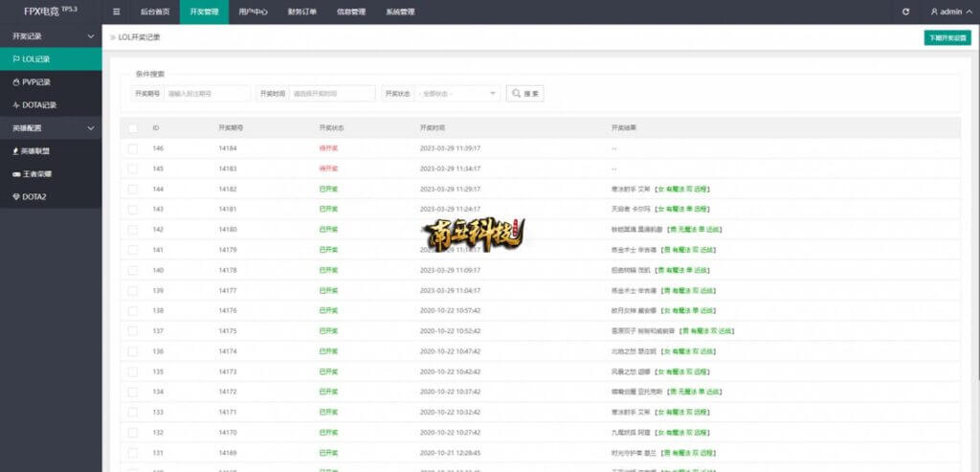
Task: Click the time 2020-10-21 12:28:45
Action: [450, 453]
